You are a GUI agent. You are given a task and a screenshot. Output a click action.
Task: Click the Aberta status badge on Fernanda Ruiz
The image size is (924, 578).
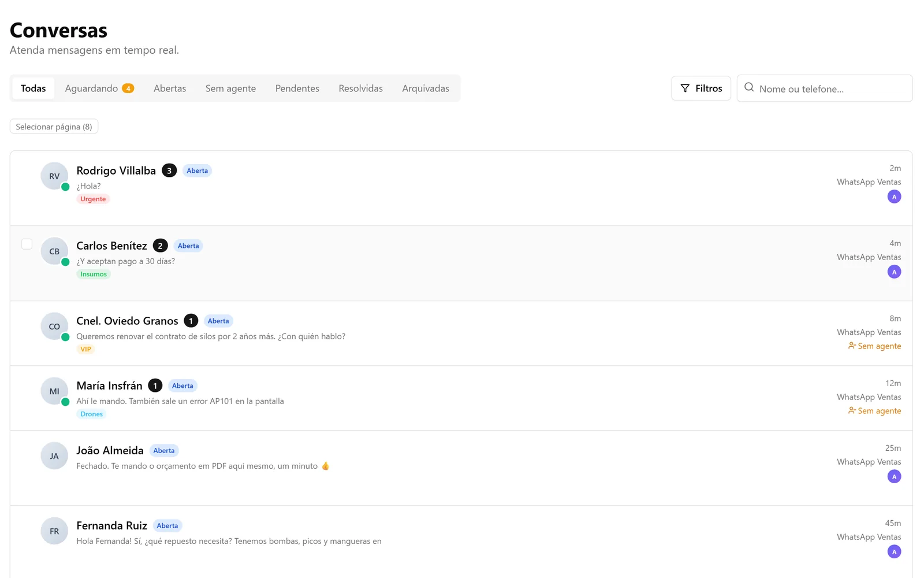(x=167, y=525)
